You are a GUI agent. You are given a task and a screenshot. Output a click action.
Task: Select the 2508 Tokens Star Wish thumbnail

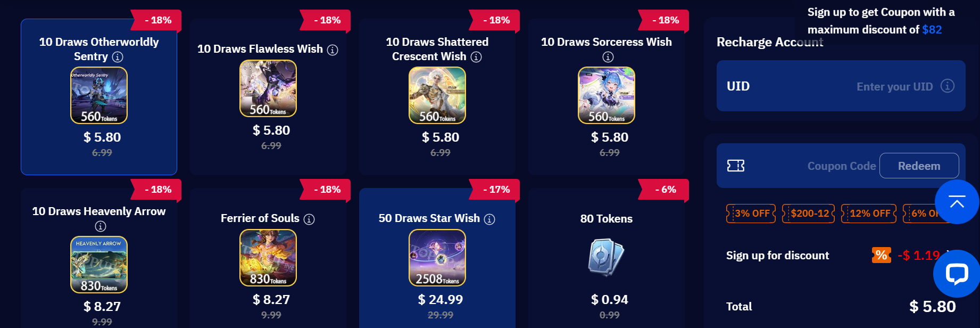pos(437,258)
